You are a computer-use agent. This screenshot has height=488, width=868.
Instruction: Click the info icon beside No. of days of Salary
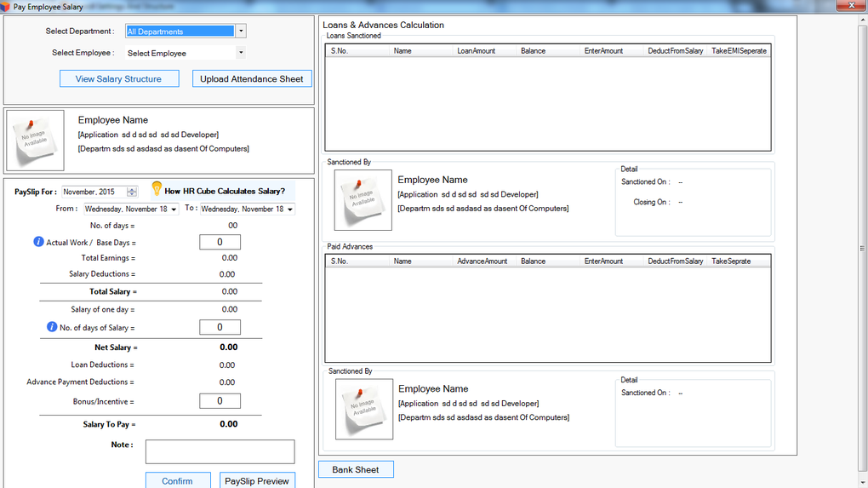(x=51, y=327)
